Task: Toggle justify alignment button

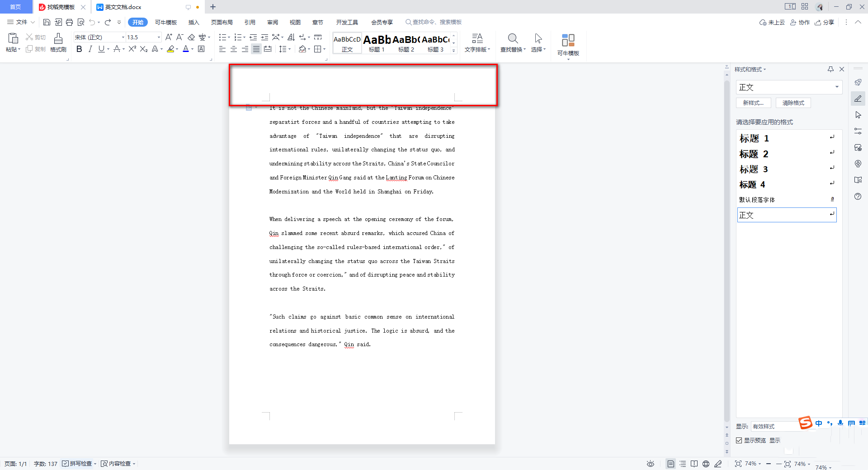Action: click(256, 49)
